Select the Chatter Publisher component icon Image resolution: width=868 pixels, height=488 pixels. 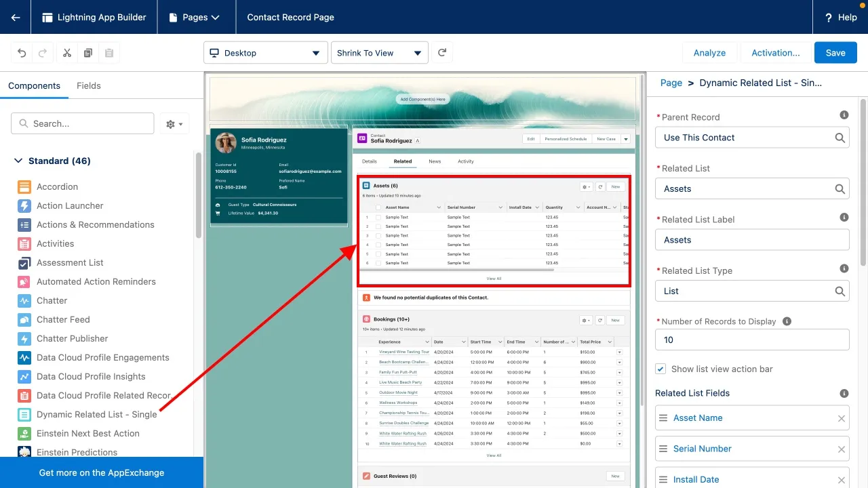click(x=24, y=339)
